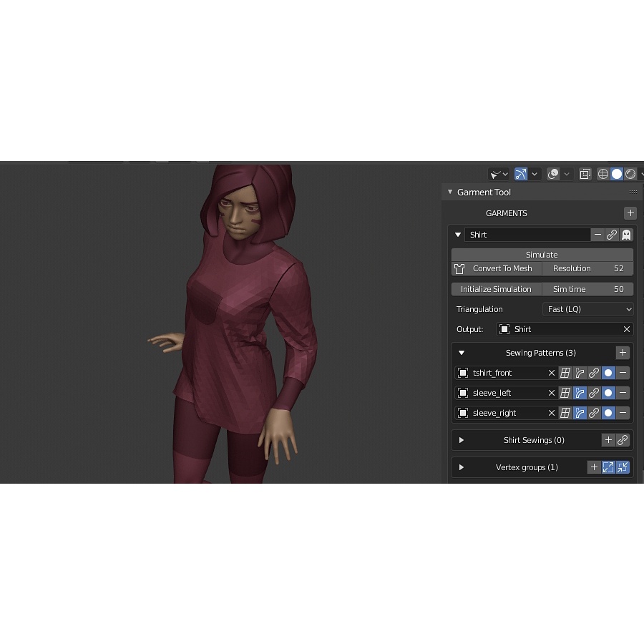Image resolution: width=644 pixels, height=644 pixels.
Task: Open the overlays options dropdown arrow
Action: pos(567,174)
